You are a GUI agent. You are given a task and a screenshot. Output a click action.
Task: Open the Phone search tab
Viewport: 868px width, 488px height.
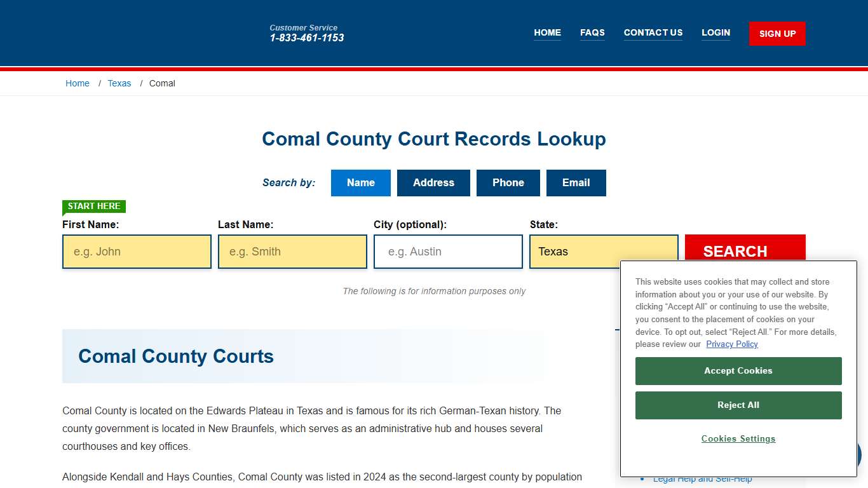pos(508,182)
